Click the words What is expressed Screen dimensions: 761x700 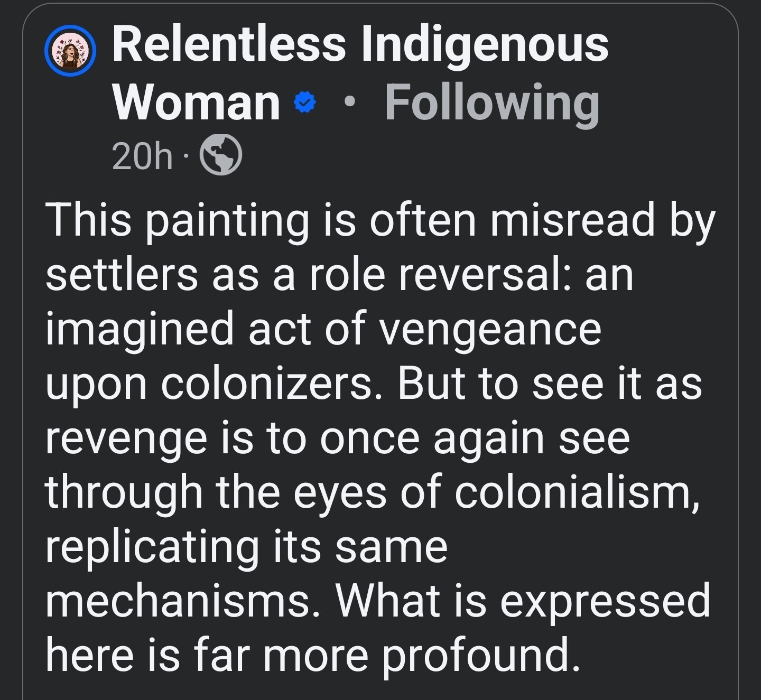523,602
